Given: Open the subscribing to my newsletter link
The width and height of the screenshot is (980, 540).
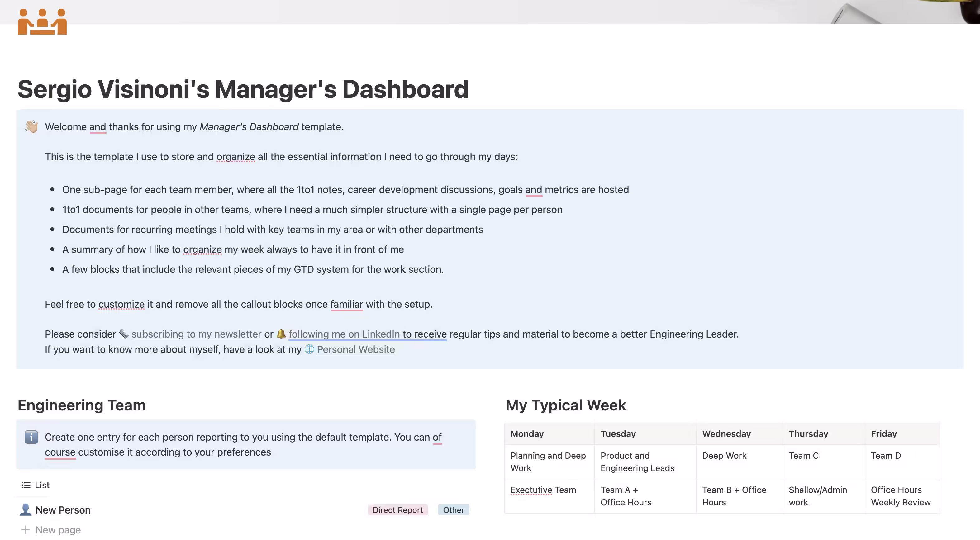Looking at the screenshot, I should pos(195,334).
